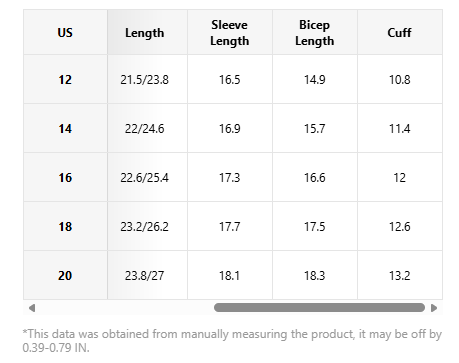Select US size 16 row label
Image resolution: width=459 pixels, height=363 pixels.
coord(65,177)
